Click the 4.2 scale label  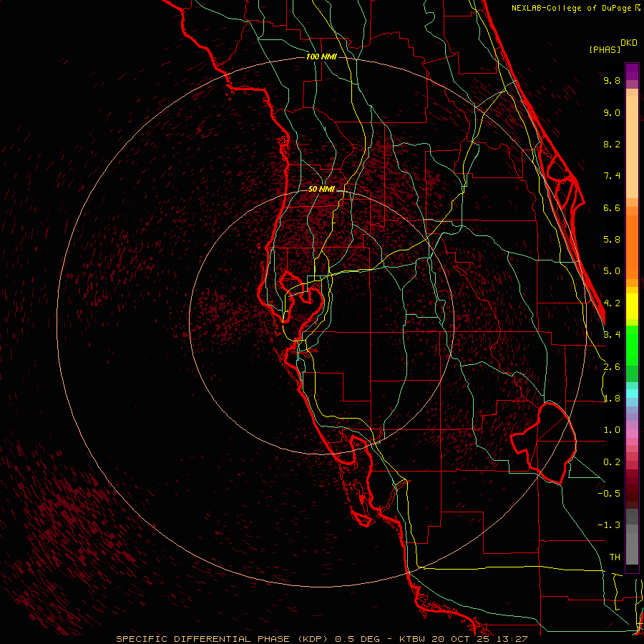(x=612, y=303)
